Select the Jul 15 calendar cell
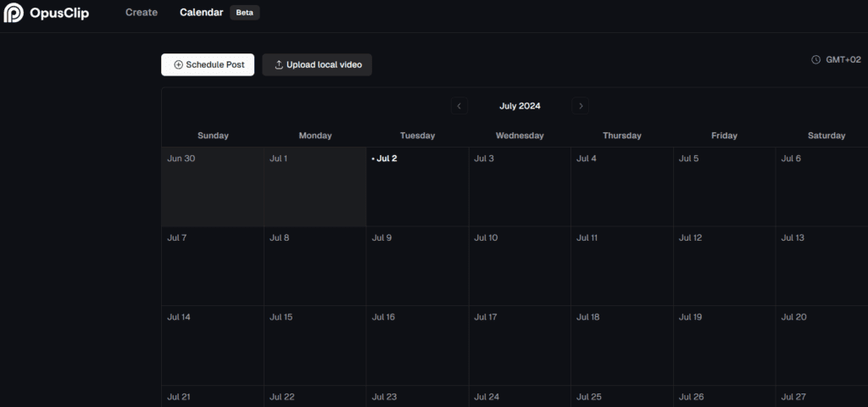Viewport: 868px width, 407px height. (314, 345)
